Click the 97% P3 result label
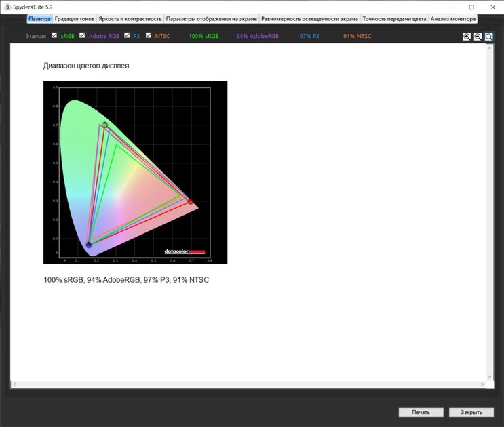 pos(309,36)
